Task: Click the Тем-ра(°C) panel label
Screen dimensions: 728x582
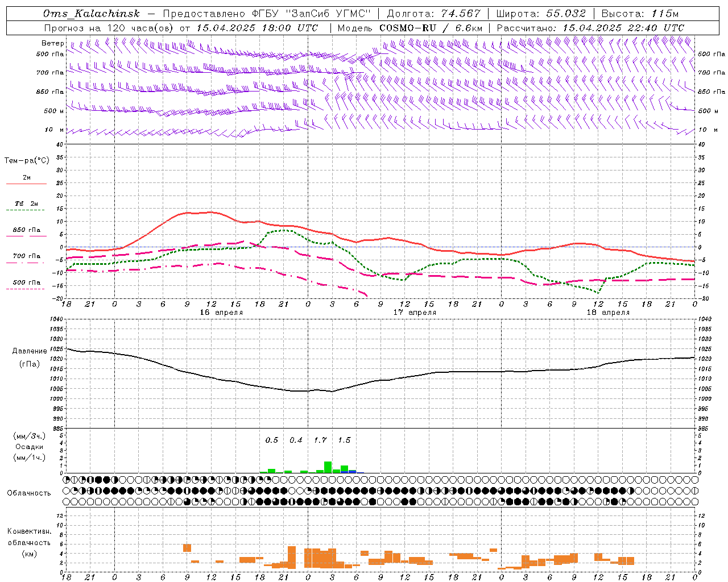Action: click(27, 161)
